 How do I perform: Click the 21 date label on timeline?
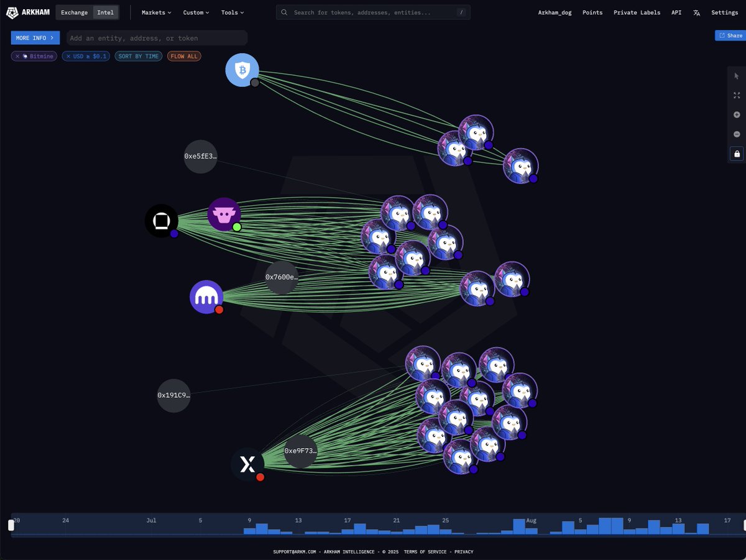tap(397, 520)
